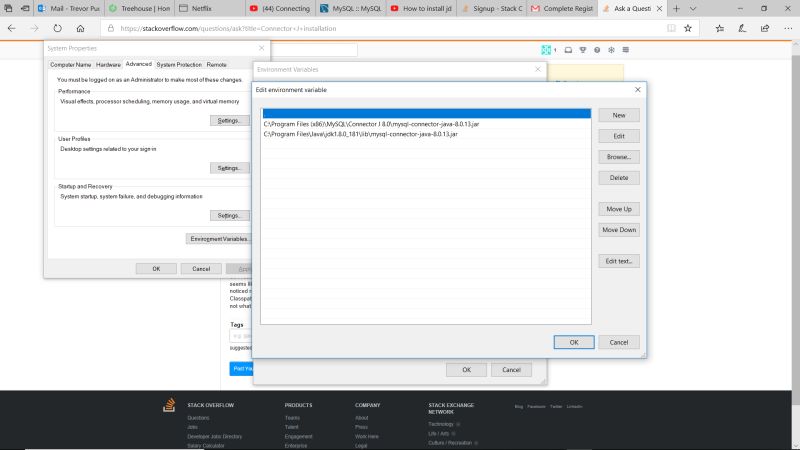Viewport: 800px width, 450px height.
Task: Click the set these tabs aside icon
Action: [x=25, y=9]
